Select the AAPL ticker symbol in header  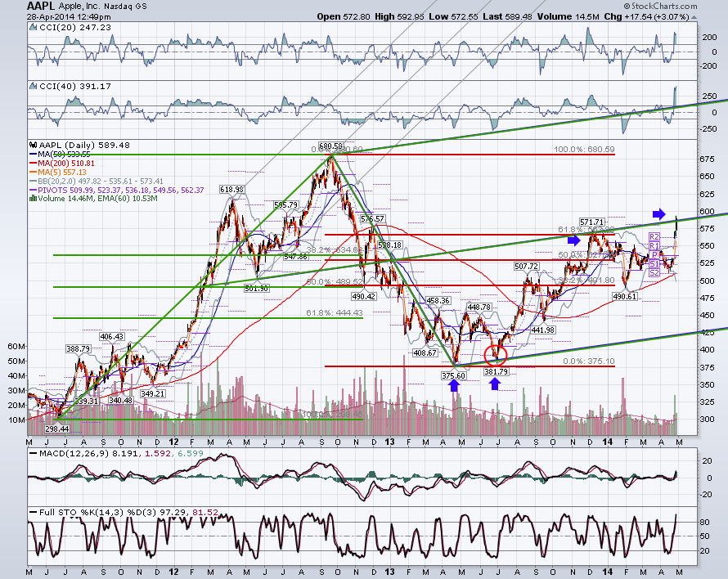click(41, 6)
